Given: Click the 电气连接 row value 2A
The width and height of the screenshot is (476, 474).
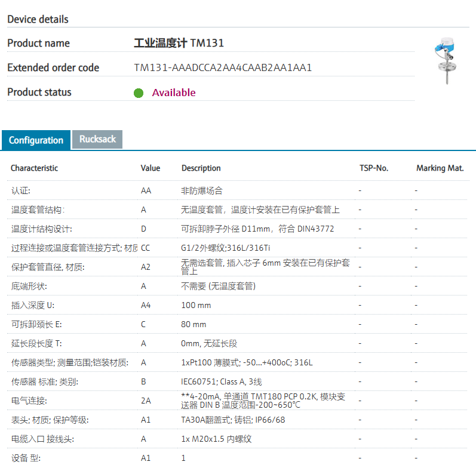Looking at the screenshot, I should (x=146, y=401).
